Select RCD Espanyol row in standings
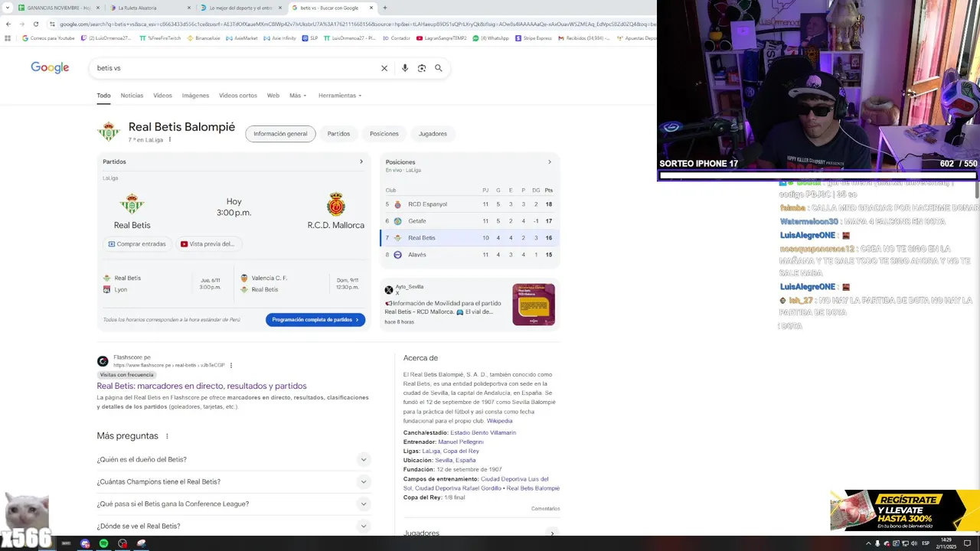This screenshot has height=551, width=980. click(469, 204)
